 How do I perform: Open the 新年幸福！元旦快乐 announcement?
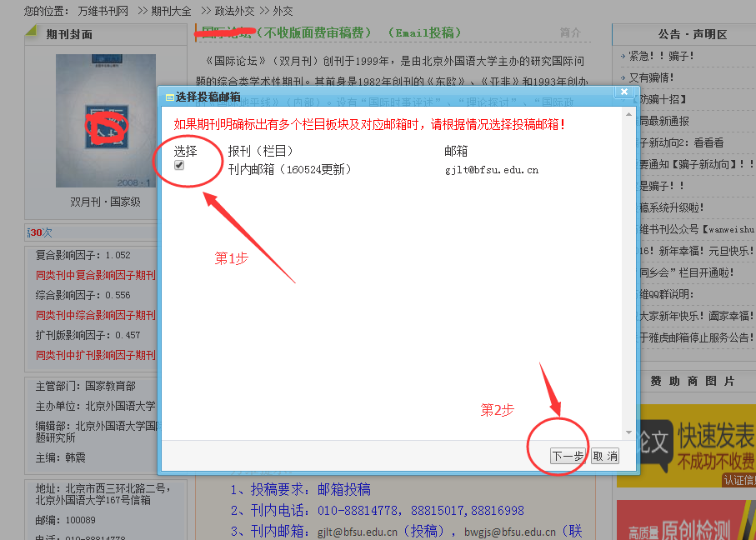[x=697, y=251]
